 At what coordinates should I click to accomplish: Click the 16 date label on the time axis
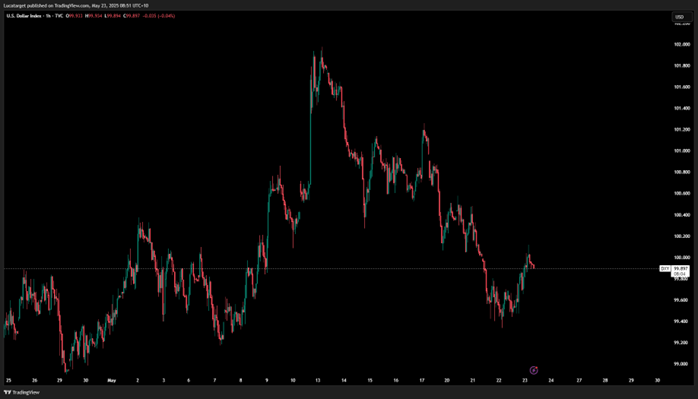396,381
